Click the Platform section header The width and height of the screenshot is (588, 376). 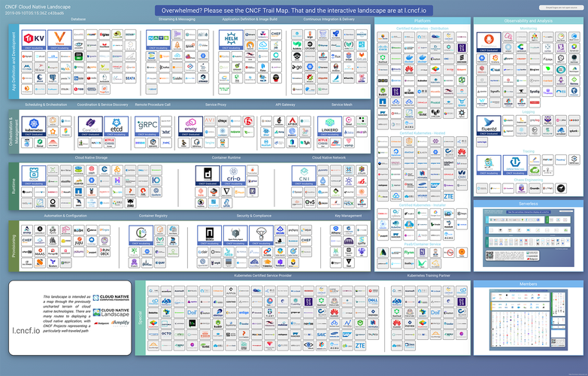click(423, 20)
